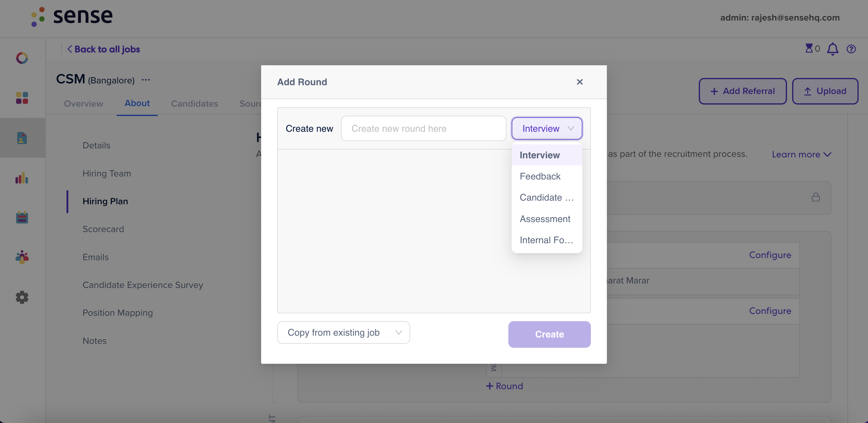Expand the Learn more chevron
Viewport: 868px width, 423px height.
pos(801,154)
